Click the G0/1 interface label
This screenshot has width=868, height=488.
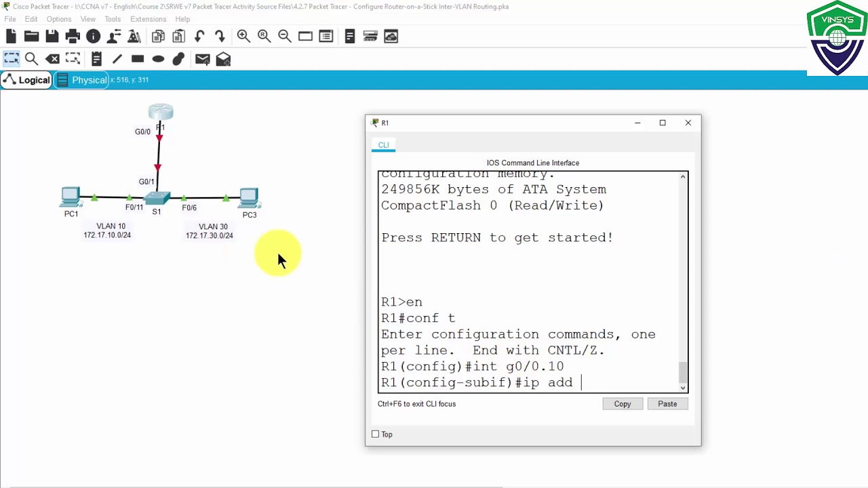click(146, 182)
